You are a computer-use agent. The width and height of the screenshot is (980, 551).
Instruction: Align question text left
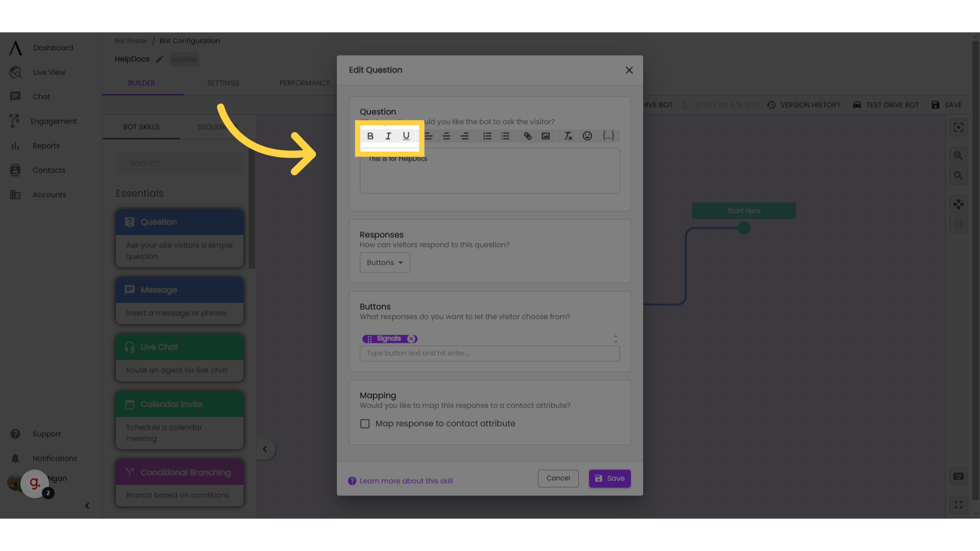pyautogui.click(x=429, y=136)
